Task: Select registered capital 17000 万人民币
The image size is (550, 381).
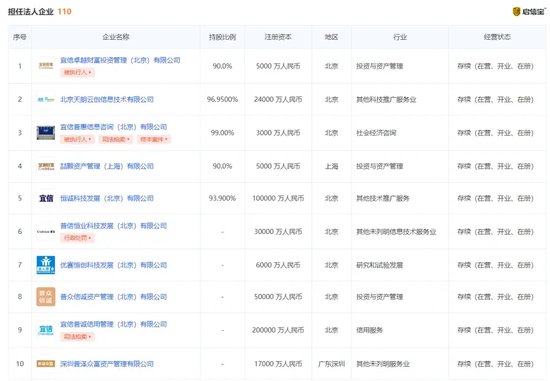Action: 278,364
